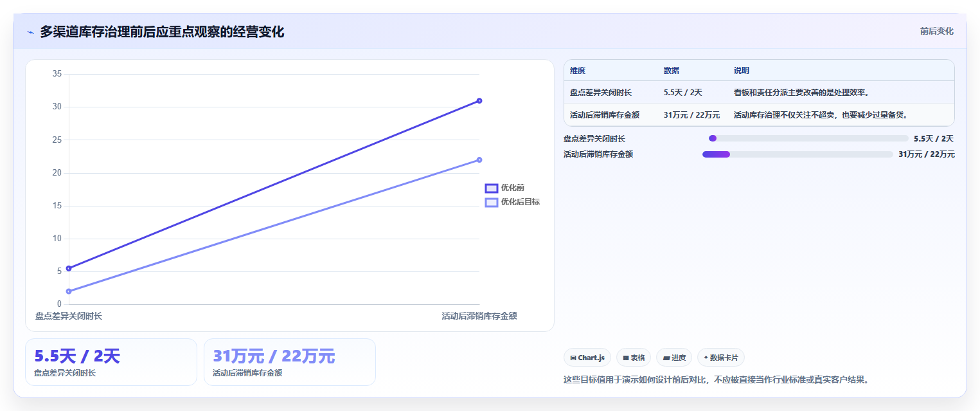The height and width of the screenshot is (411, 980).
Task: Click progress value 5.5天 / 2天
Action: tap(934, 138)
